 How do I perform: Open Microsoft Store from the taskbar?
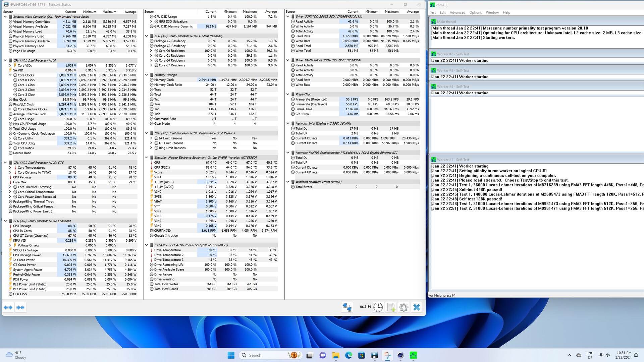pyautogui.click(x=362, y=355)
